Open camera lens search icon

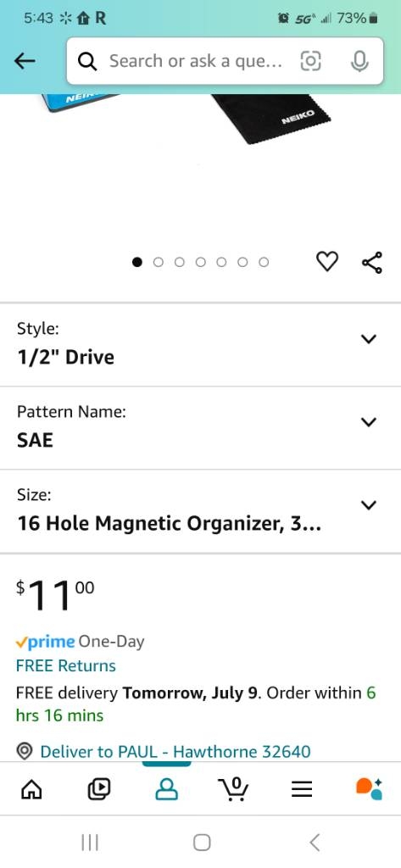pos(310,61)
